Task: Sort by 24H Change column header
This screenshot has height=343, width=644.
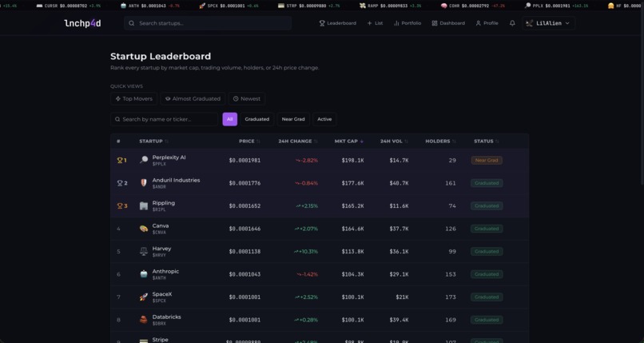Action: point(298,142)
